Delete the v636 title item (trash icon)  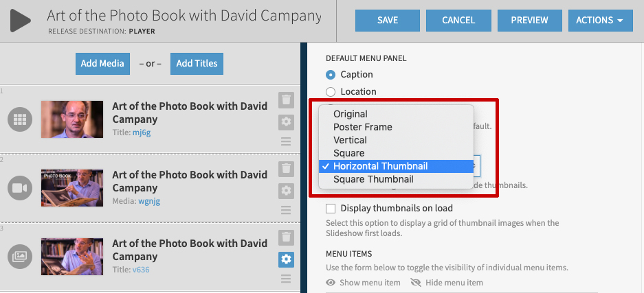coord(286,237)
